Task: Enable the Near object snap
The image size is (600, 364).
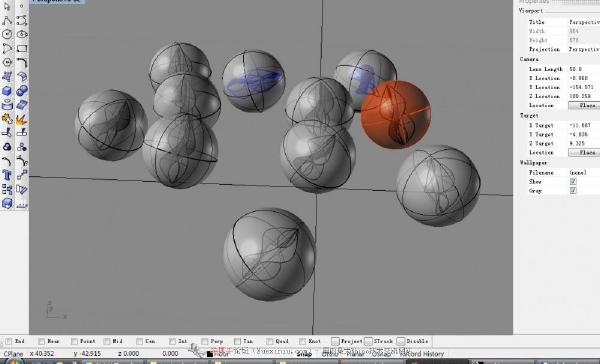Action: (x=42, y=341)
